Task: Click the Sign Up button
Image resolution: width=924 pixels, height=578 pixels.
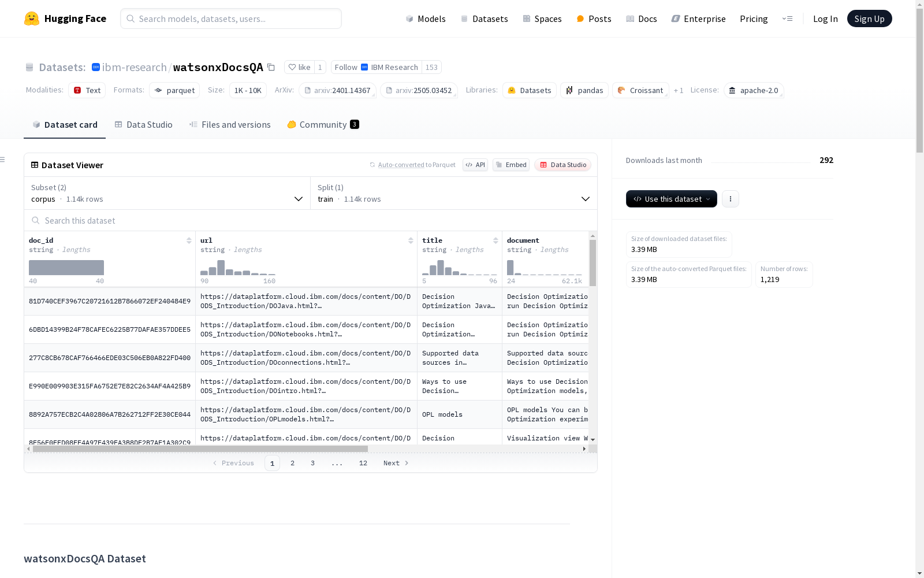Action: [869, 18]
